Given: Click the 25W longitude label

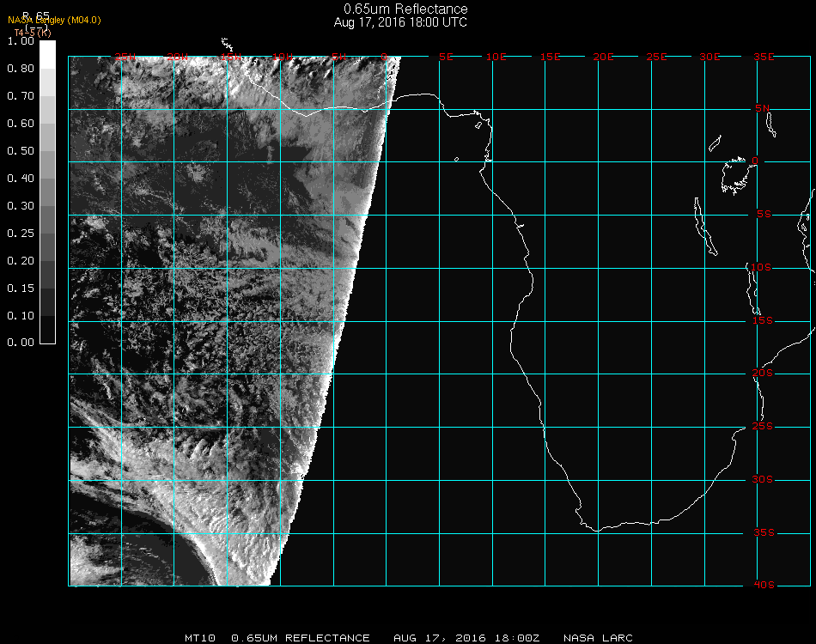Looking at the screenshot, I should point(125,57).
